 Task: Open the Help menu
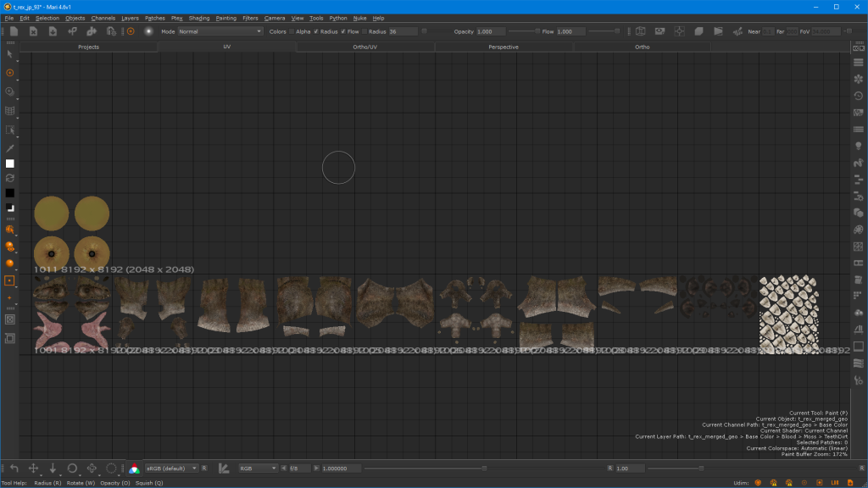(x=378, y=19)
